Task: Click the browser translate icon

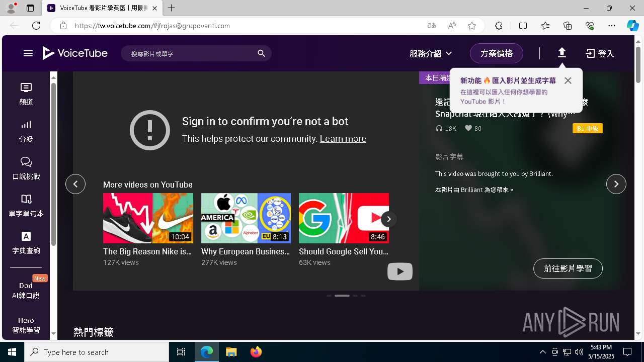Action: pos(432,26)
